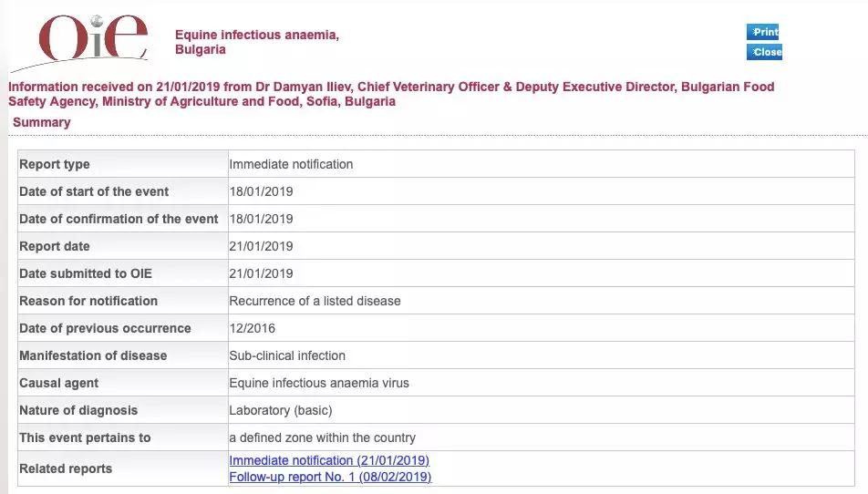Select the Recurrence of a listed disease value
This screenshot has height=494, width=868.
pyautogui.click(x=315, y=301)
